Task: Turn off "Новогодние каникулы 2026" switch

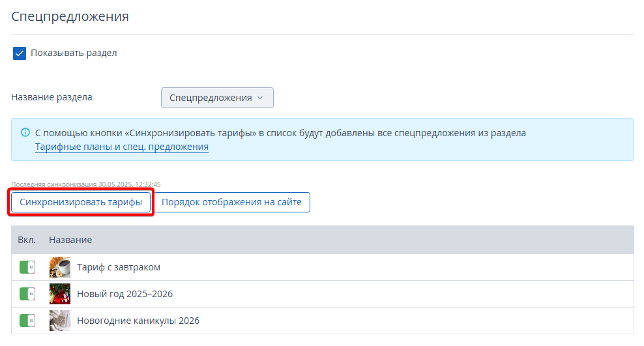Action: tap(27, 321)
